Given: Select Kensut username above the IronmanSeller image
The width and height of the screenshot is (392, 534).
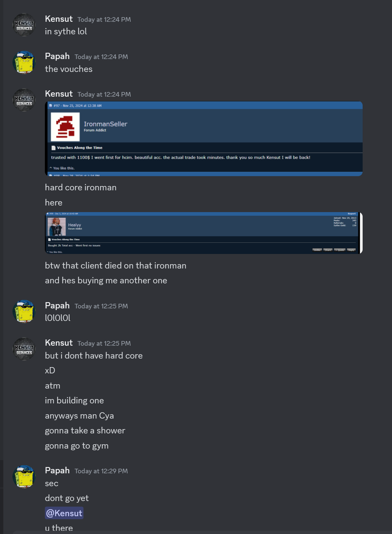Looking at the screenshot, I should point(59,94).
